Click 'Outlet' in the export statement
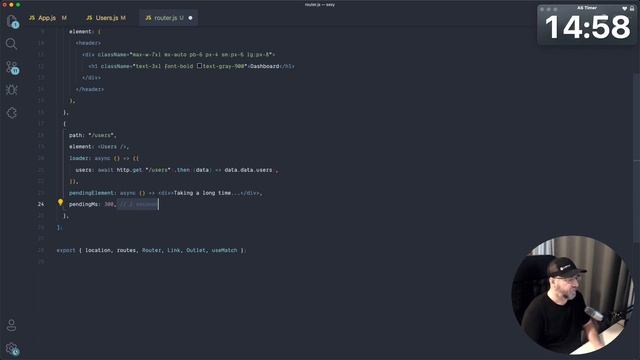Viewport: 640px width, 360px height. click(x=196, y=250)
